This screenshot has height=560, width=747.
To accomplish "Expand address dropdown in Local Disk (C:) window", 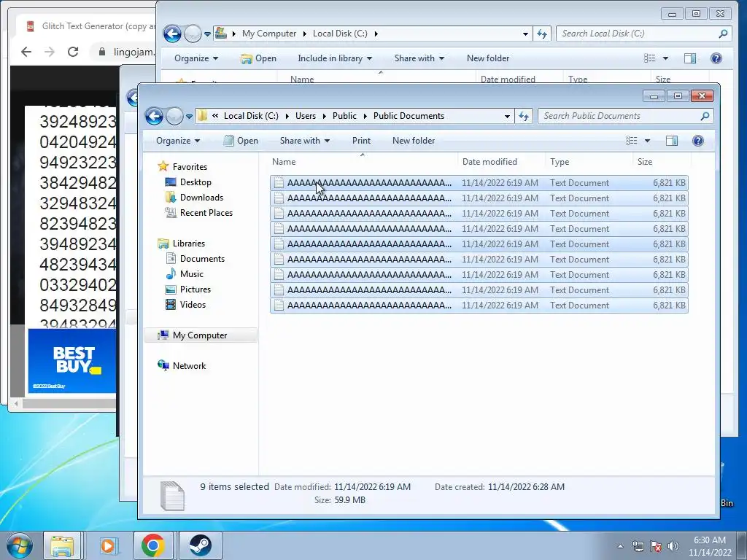I will (x=525, y=34).
